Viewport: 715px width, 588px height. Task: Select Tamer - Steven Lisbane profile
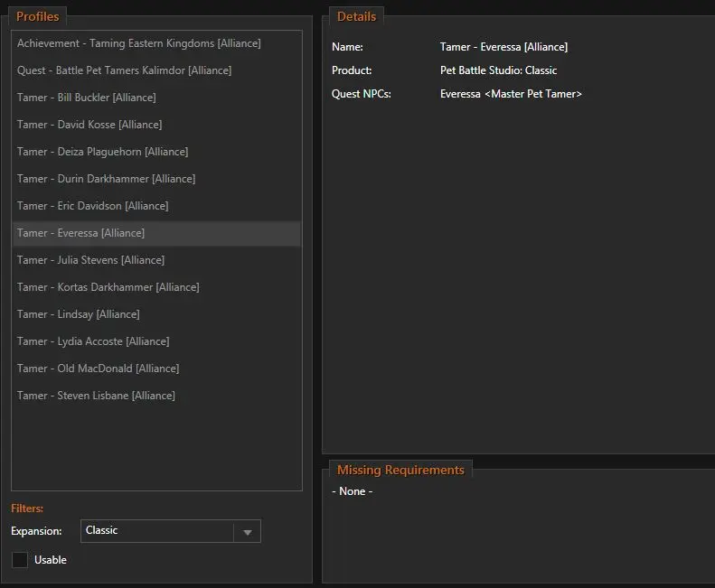pyautogui.click(x=156, y=396)
